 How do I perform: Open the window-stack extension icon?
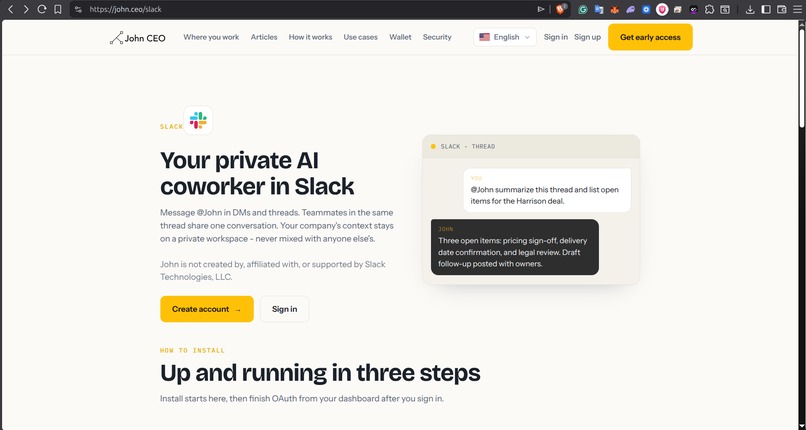[x=678, y=9]
